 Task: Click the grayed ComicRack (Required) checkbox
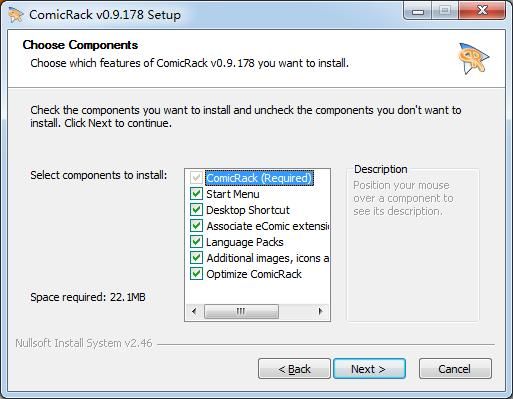[196, 178]
